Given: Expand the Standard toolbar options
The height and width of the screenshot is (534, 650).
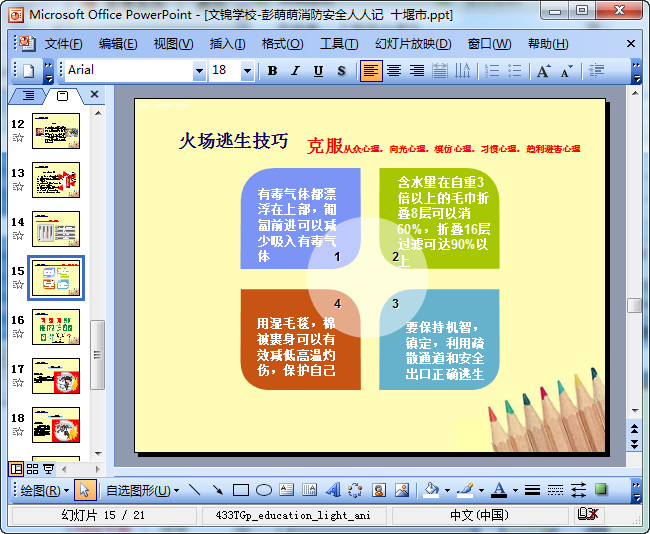Looking at the screenshot, I should coord(49,71).
